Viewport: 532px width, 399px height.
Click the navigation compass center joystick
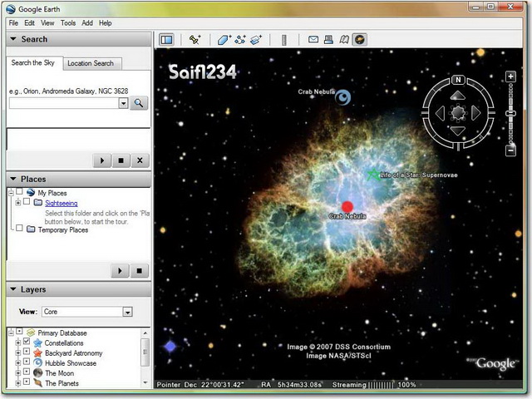pyautogui.click(x=458, y=113)
